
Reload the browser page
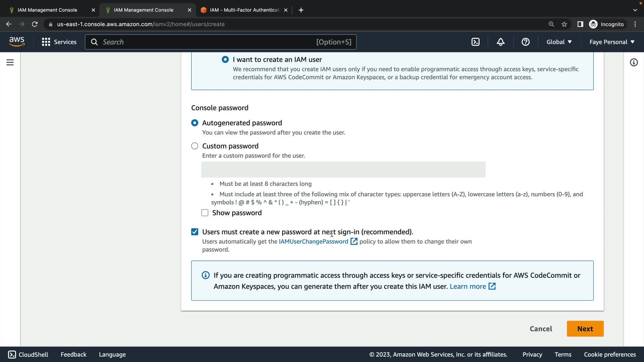(35, 24)
